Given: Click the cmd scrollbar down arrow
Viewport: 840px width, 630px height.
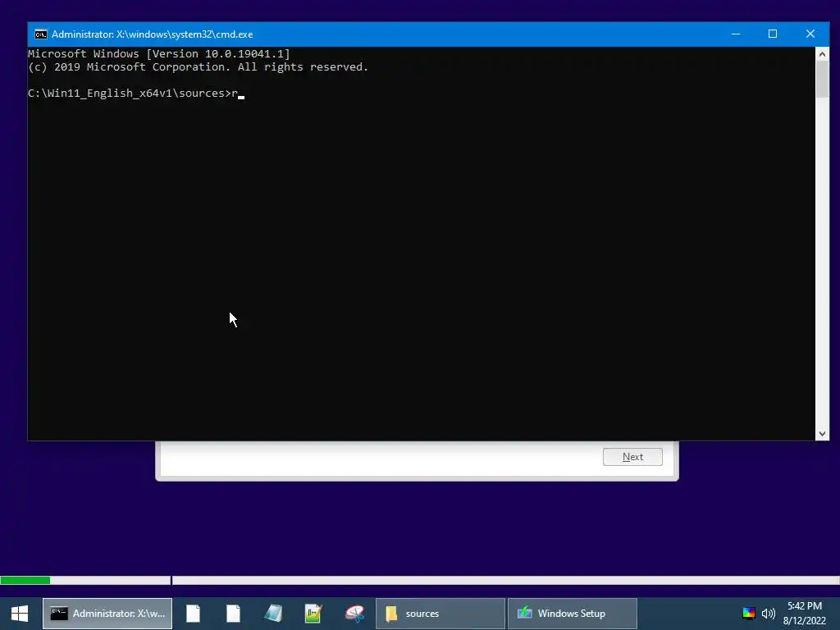Looking at the screenshot, I should (x=822, y=434).
